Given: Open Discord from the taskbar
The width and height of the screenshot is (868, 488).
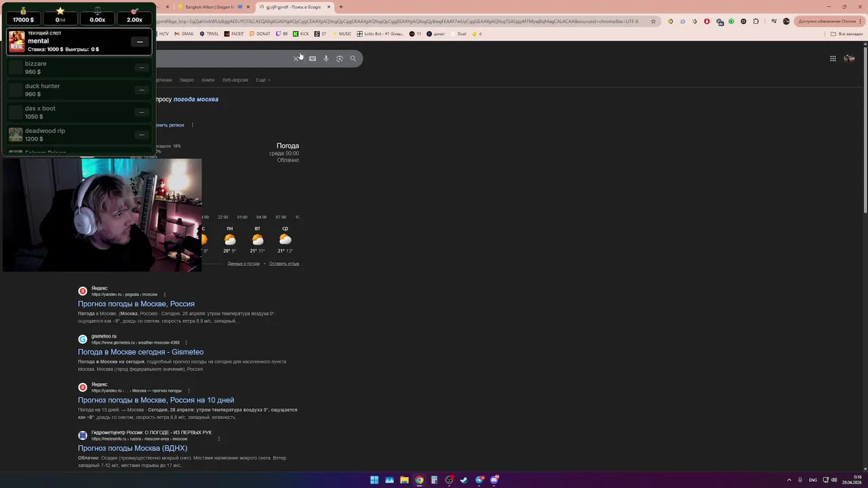Looking at the screenshot, I should [494, 480].
